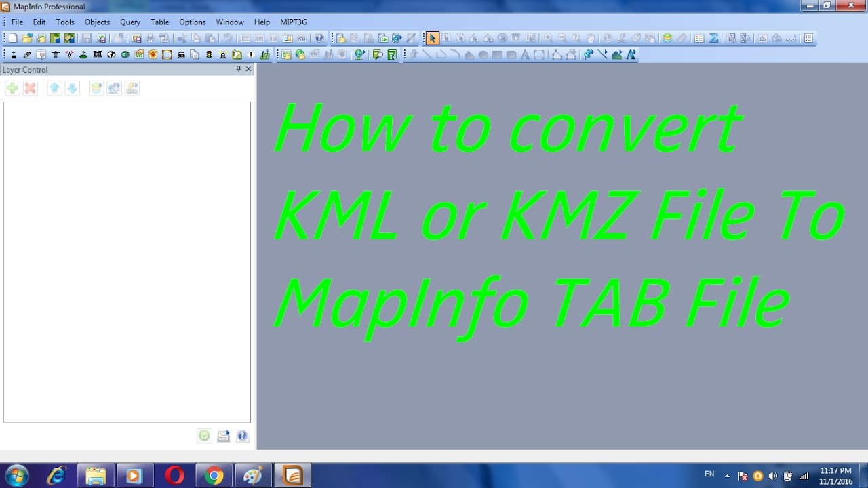Click the Symbol Style pushpin icon

click(589, 54)
